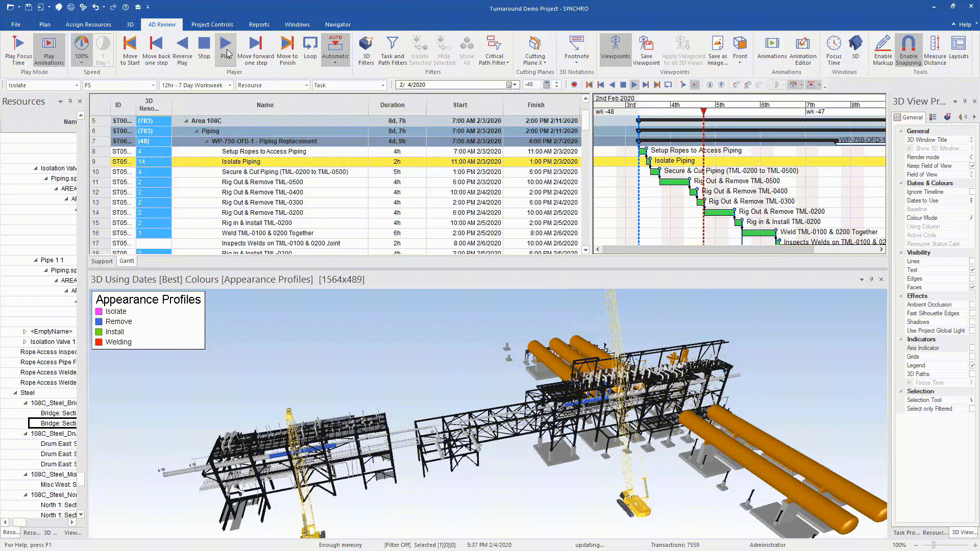Expand Isolation Valve 1 resource node
980x551 pixels.
coord(25,342)
